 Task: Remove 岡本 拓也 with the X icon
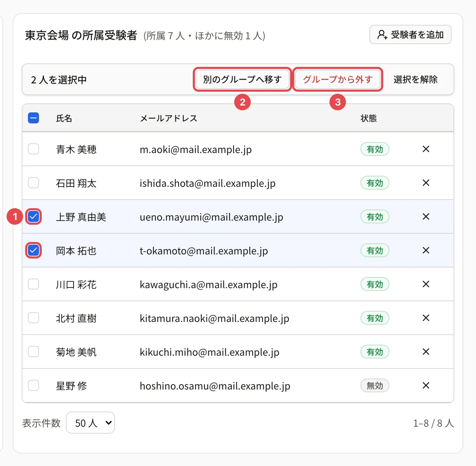coord(426,250)
